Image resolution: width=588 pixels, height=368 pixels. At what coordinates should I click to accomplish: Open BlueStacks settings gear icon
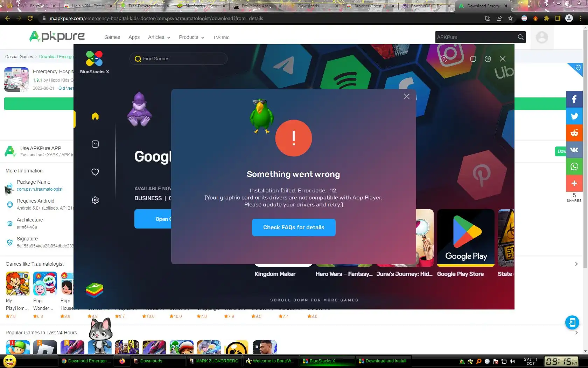pyautogui.click(x=95, y=200)
